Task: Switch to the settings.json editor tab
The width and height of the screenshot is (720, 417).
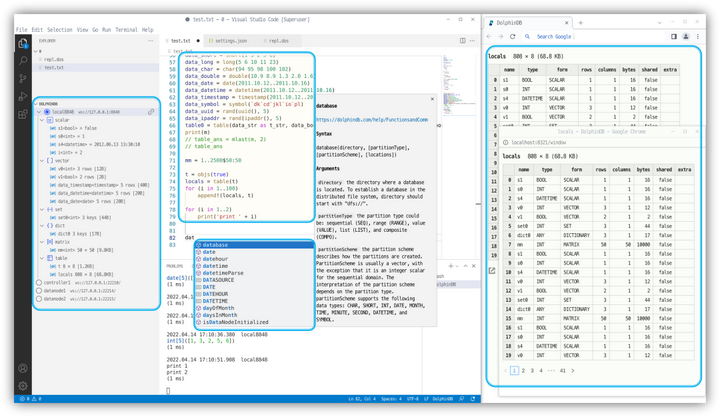Action: pyautogui.click(x=230, y=41)
